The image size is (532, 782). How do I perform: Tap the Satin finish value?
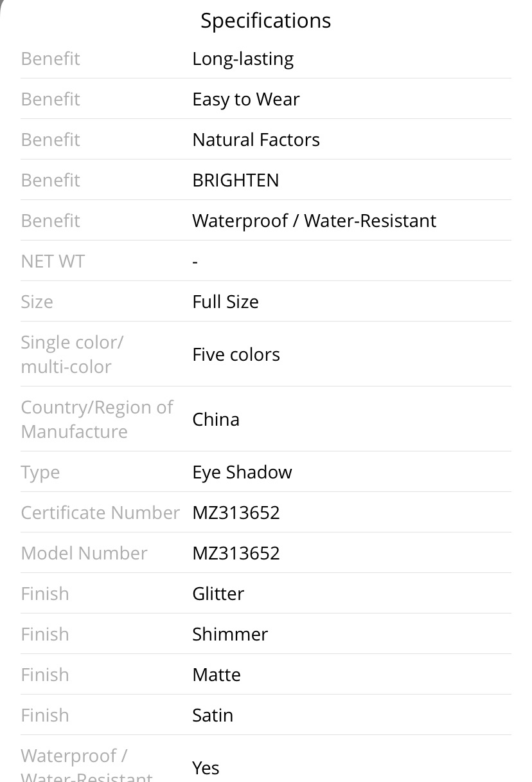click(213, 715)
